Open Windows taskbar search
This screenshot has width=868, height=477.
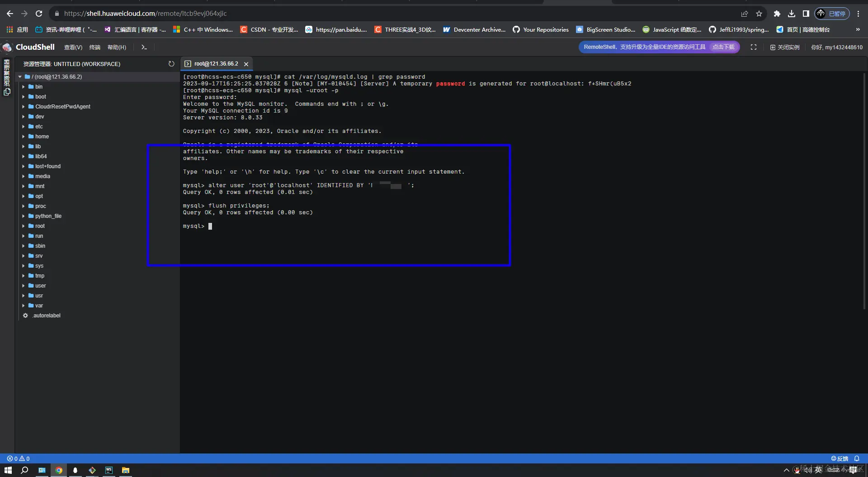click(x=25, y=470)
